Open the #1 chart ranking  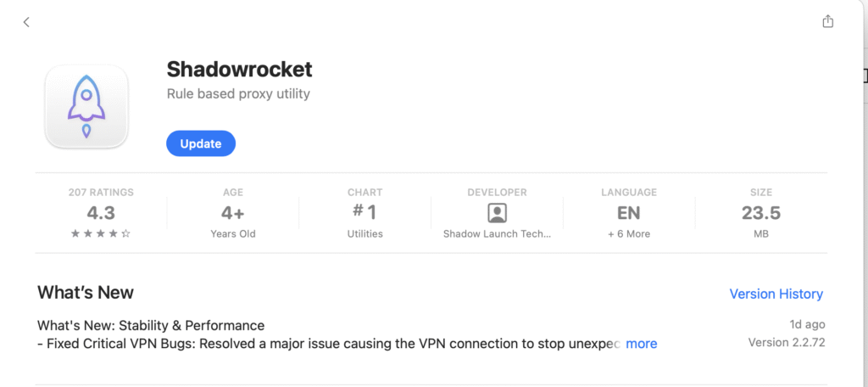[364, 213]
